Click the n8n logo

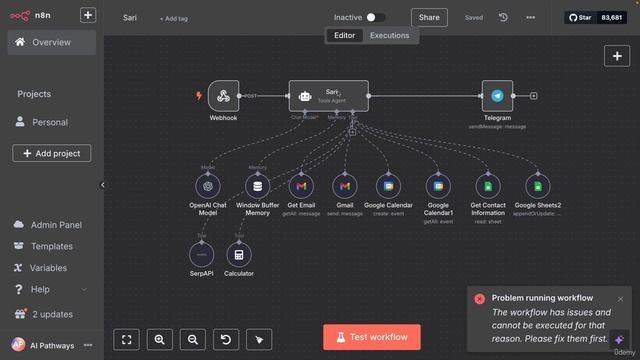30,16
